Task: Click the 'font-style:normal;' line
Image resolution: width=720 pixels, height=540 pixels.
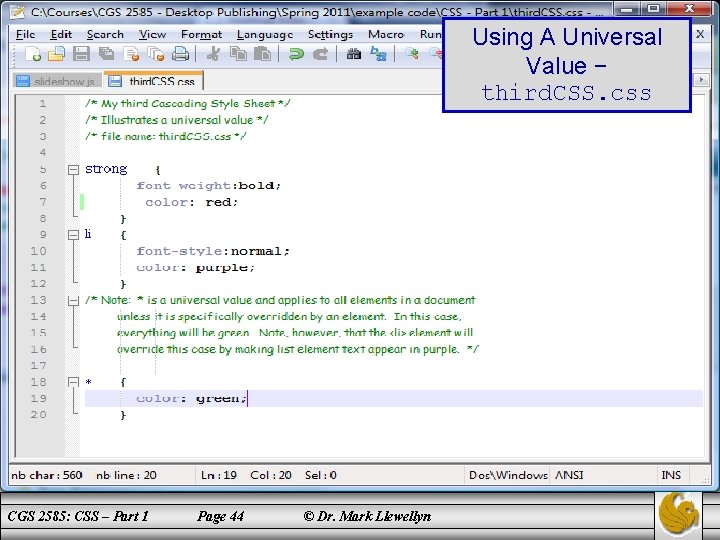Action: [x=213, y=251]
